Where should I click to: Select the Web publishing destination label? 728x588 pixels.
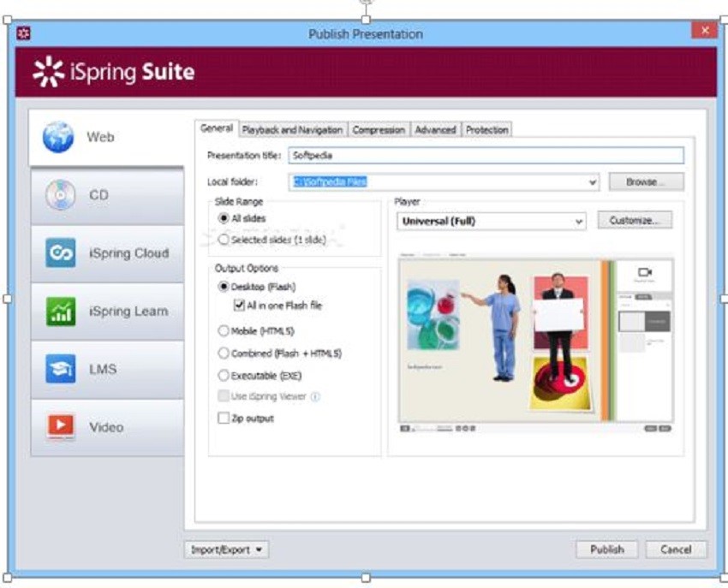pos(100,137)
